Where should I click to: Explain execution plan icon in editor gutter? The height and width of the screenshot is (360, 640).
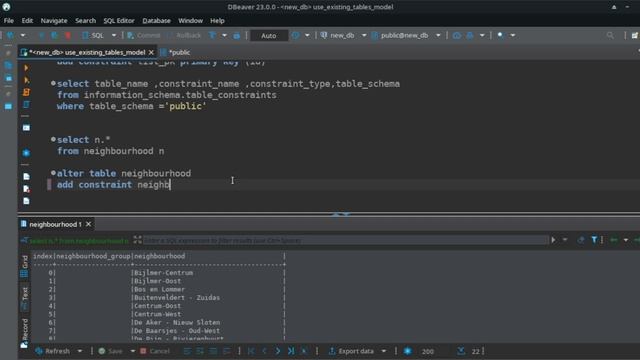26,104
